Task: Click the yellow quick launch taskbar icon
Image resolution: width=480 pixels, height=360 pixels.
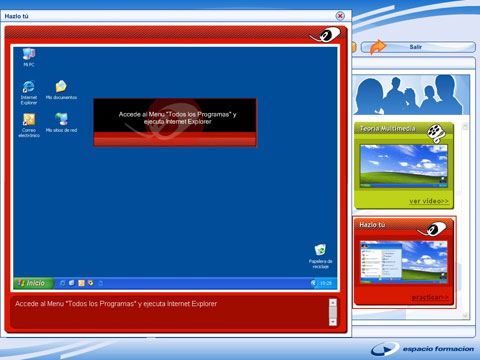Action: [x=81, y=283]
